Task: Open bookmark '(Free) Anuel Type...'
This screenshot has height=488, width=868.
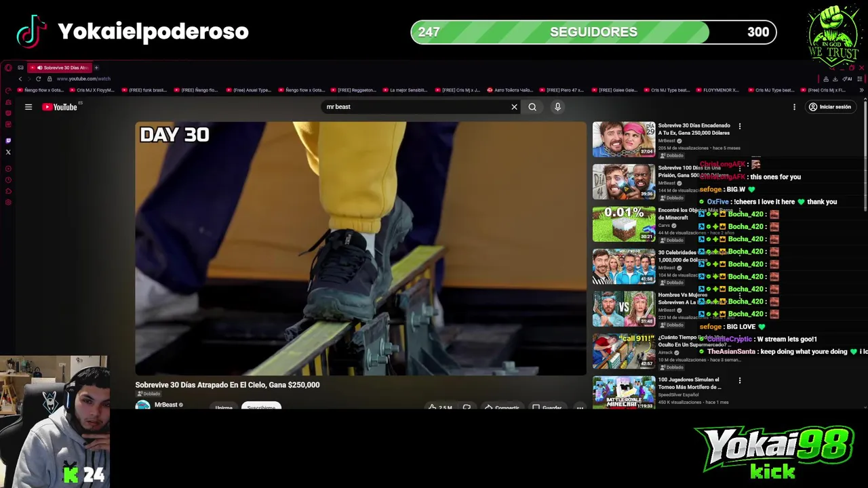Action: click(x=248, y=90)
